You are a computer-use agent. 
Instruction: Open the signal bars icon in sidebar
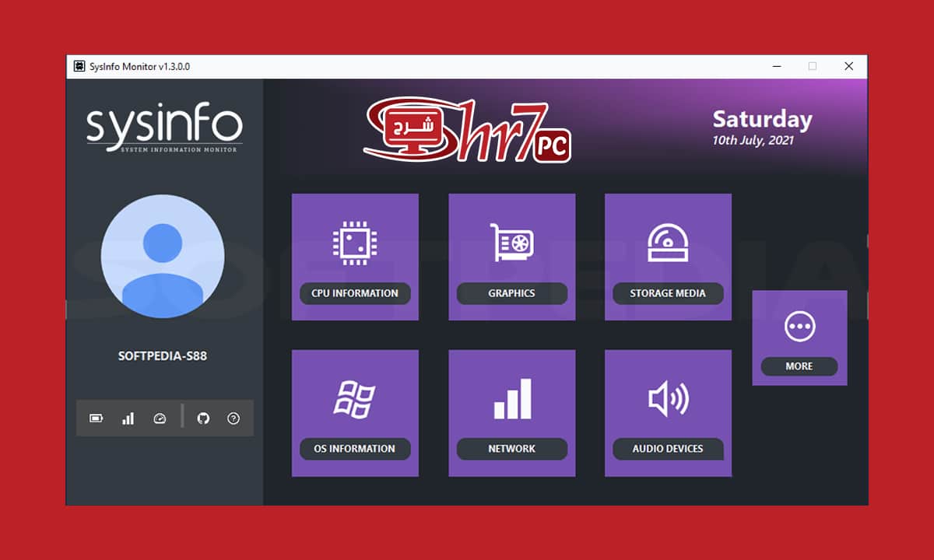128,418
